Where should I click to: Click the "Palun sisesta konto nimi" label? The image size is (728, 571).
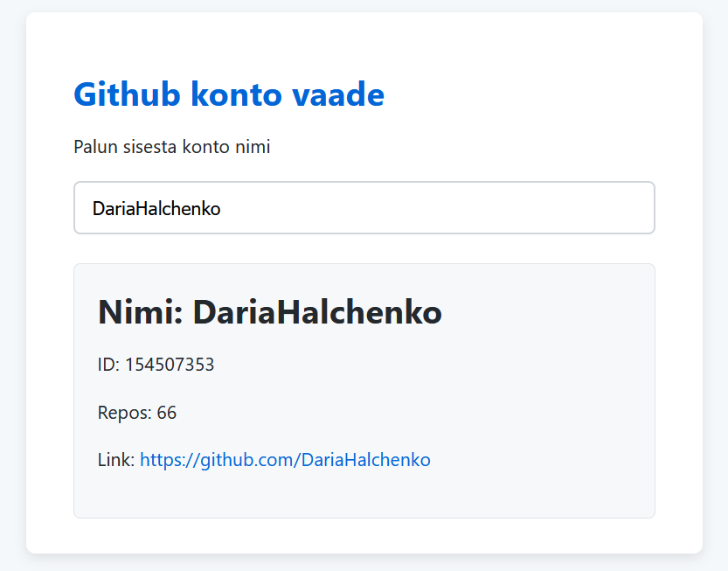click(172, 147)
